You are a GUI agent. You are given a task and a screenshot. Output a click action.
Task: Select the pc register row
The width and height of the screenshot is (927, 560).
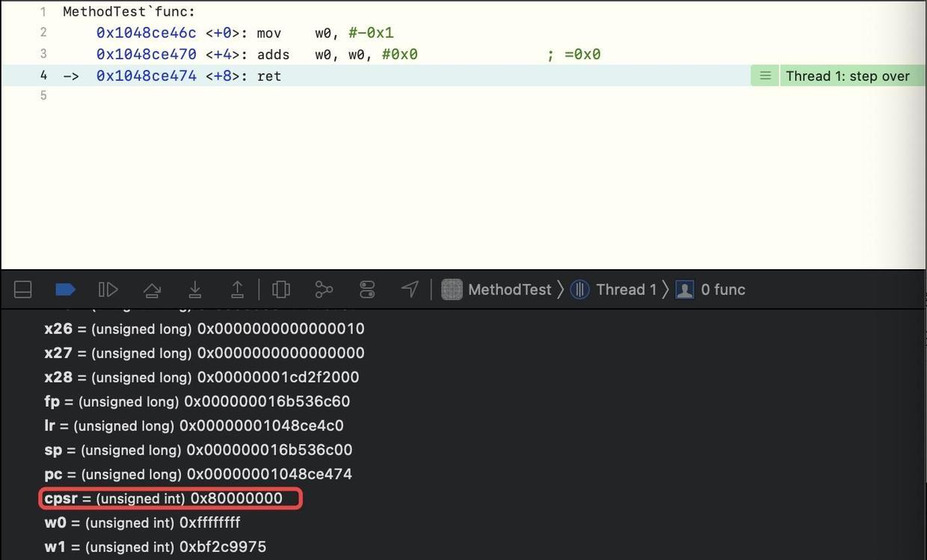pos(198,474)
